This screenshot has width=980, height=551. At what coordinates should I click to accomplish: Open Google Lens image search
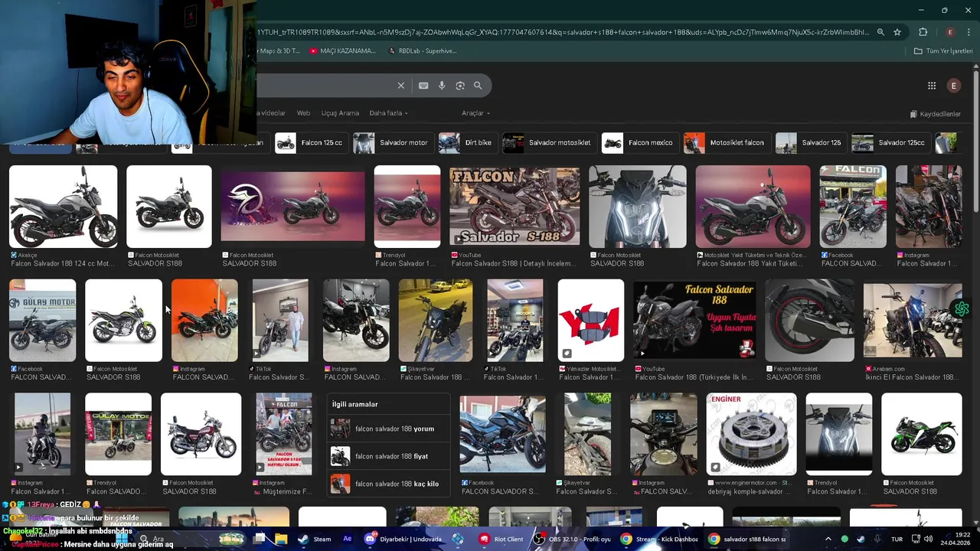(460, 86)
